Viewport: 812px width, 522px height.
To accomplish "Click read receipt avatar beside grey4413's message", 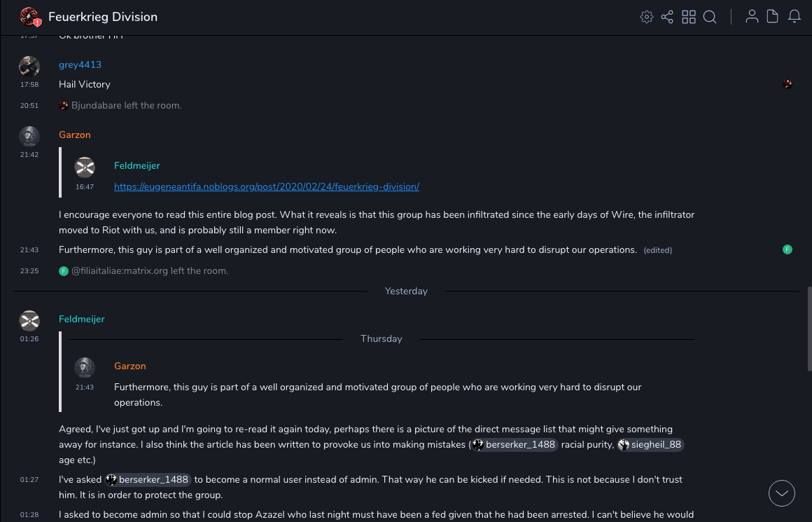I will [x=787, y=84].
